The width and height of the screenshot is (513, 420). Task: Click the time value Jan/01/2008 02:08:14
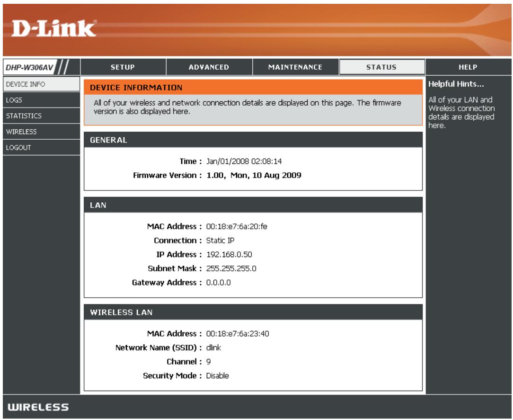click(244, 161)
